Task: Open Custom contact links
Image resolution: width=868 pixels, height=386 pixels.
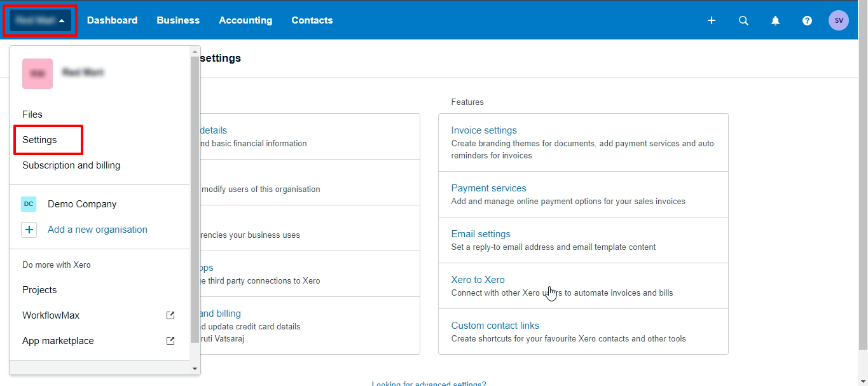Action: [x=495, y=326]
